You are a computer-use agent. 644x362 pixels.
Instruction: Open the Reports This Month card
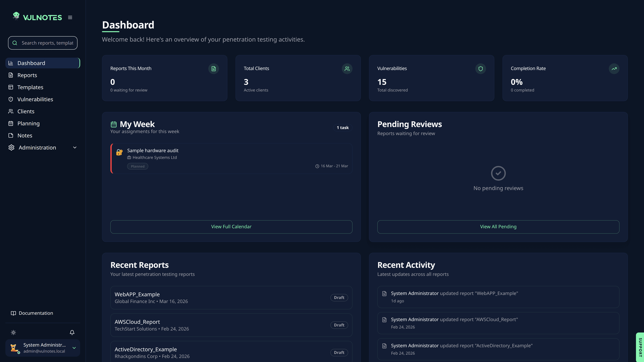point(165,78)
